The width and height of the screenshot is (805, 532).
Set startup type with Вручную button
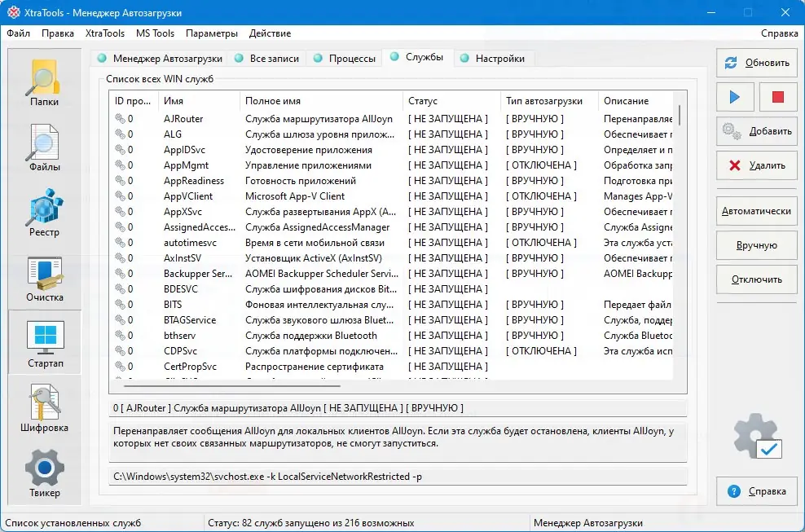pyautogui.click(x=757, y=245)
